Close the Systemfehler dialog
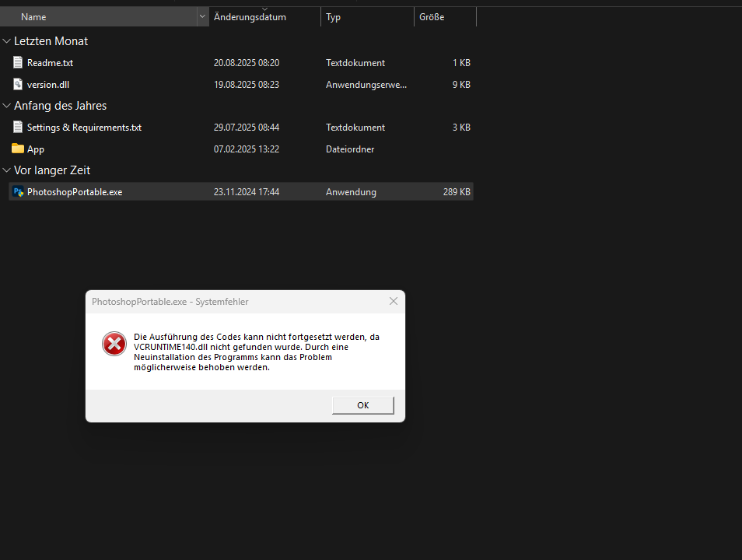The height and width of the screenshot is (560, 742). pyautogui.click(x=394, y=301)
